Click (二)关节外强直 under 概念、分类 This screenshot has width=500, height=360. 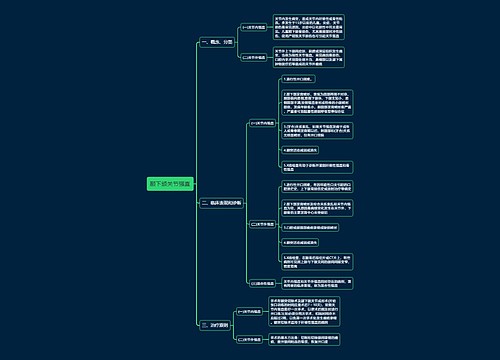(x=254, y=57)
